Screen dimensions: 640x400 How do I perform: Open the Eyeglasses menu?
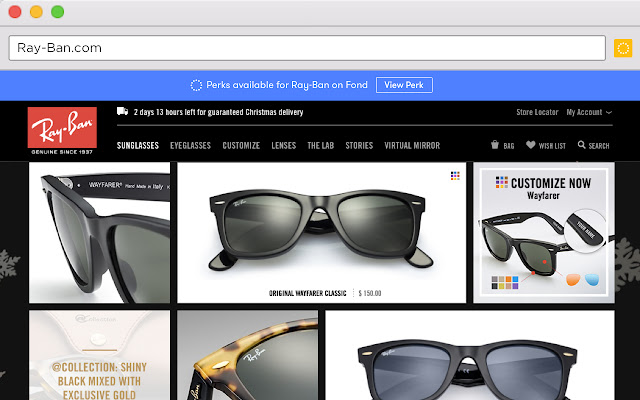[190, 145]
